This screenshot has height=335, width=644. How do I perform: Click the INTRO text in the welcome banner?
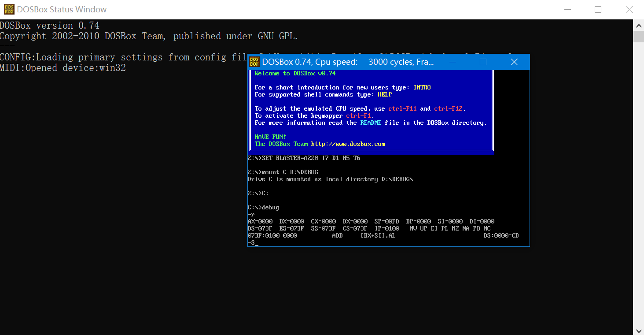(x=422, y=87)
